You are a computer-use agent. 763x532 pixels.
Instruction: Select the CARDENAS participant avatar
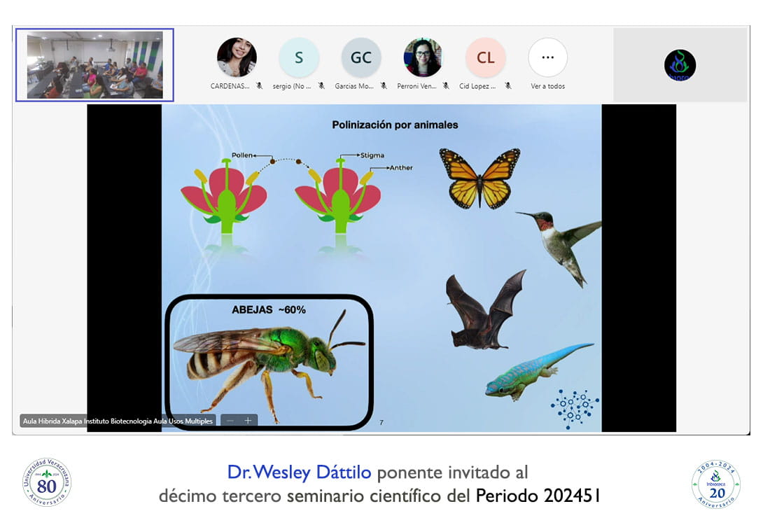pos(237,57)
